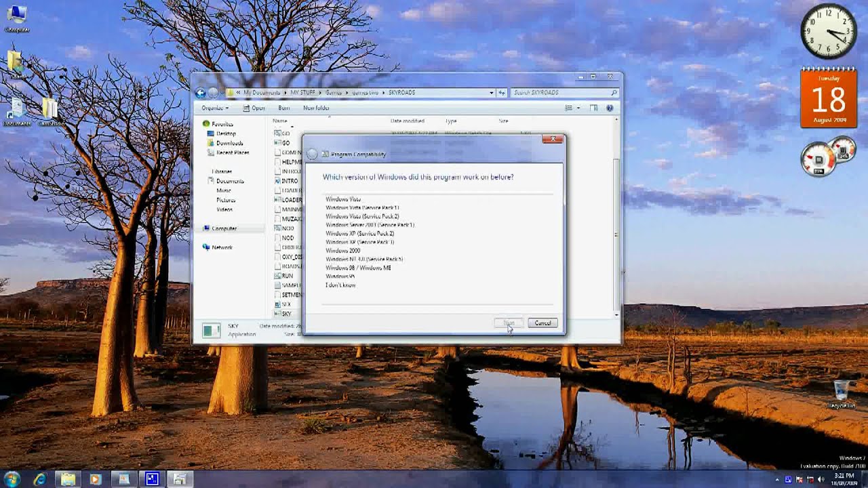Toggle the preview pane button
This screenshot has height=488, width=868.
(x=593, y=108)
